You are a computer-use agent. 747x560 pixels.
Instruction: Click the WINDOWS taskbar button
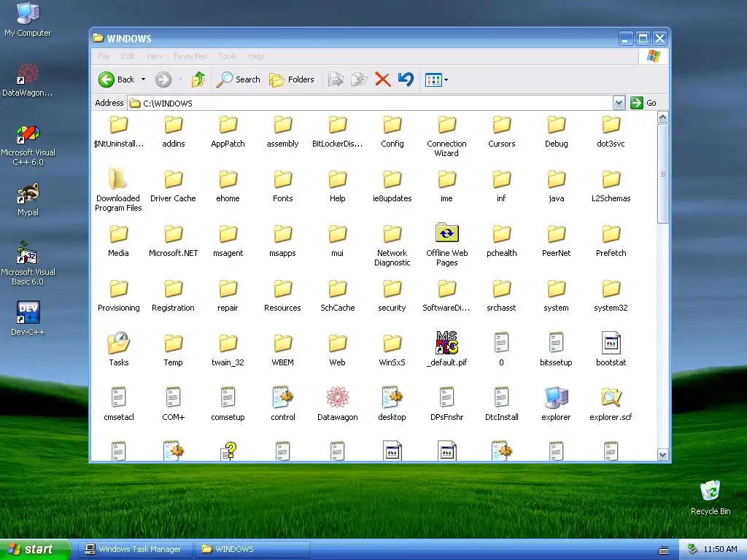point(252,549)
